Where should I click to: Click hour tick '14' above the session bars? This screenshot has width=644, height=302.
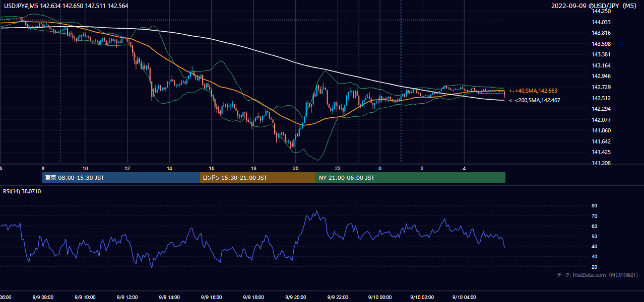coord(169,168)
